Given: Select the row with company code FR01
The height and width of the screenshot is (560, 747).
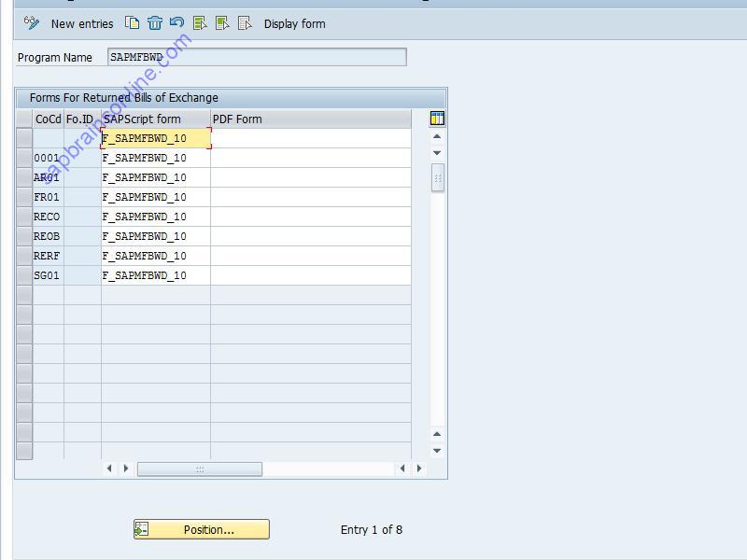Looking at the screenshot, I should pyautogui.click(x=24, y=197).
